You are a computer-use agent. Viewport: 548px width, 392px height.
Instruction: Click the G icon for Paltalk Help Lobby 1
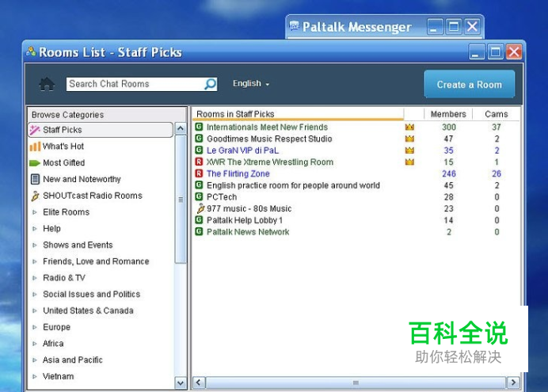[199, 220]
